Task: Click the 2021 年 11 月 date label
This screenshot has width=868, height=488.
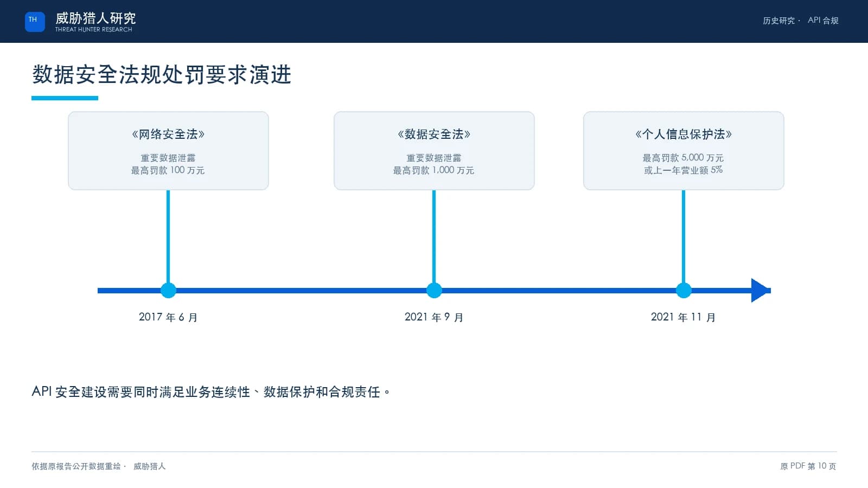Action: tap(684, 317)
